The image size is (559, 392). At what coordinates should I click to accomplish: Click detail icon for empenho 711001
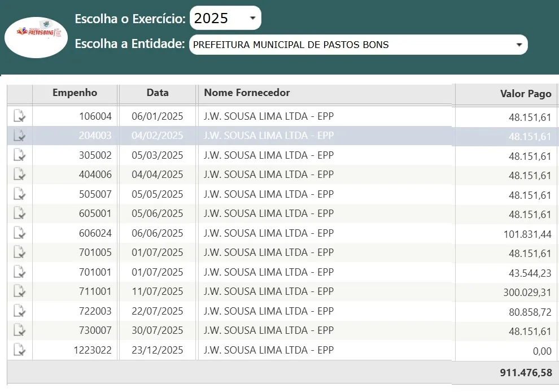point(20,291)
